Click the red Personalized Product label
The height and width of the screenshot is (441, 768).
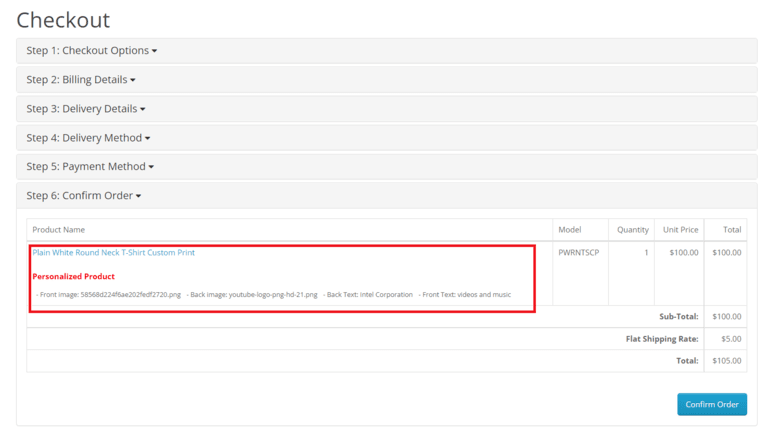point(73,276)
